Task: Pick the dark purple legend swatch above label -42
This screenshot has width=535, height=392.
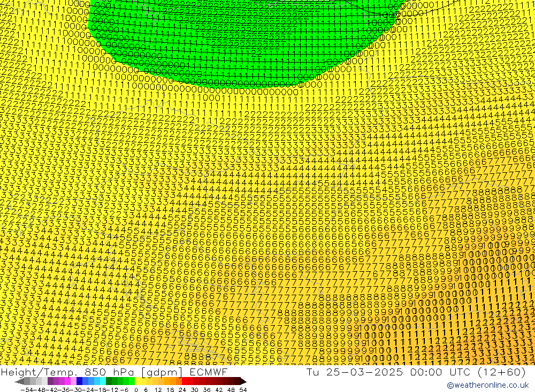Action: 50,381
